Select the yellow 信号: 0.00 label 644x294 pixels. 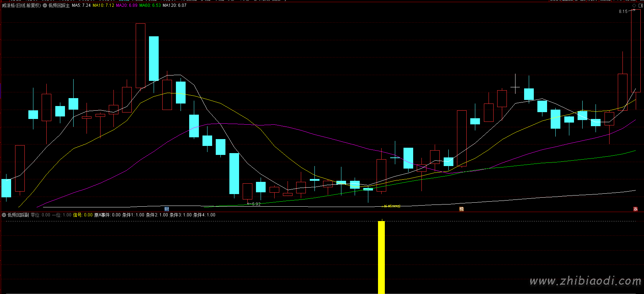(x=83, y=215)
